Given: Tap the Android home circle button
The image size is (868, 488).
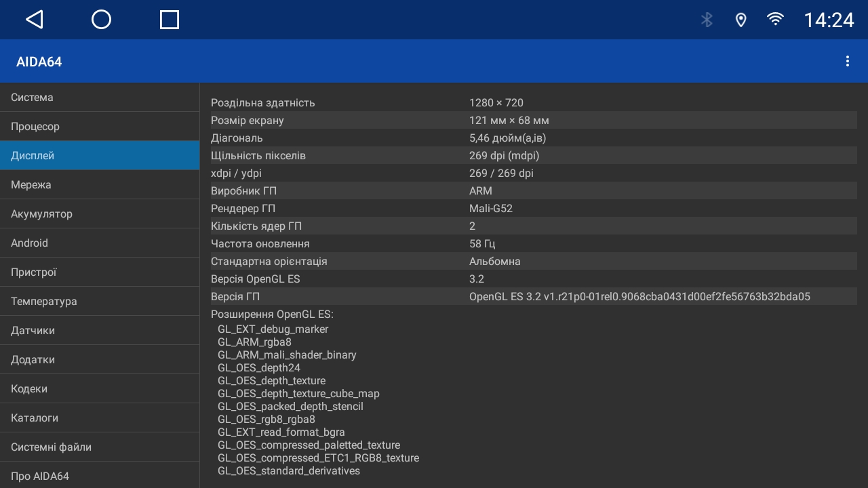Looking at the screenshot, I should [101, 20].
